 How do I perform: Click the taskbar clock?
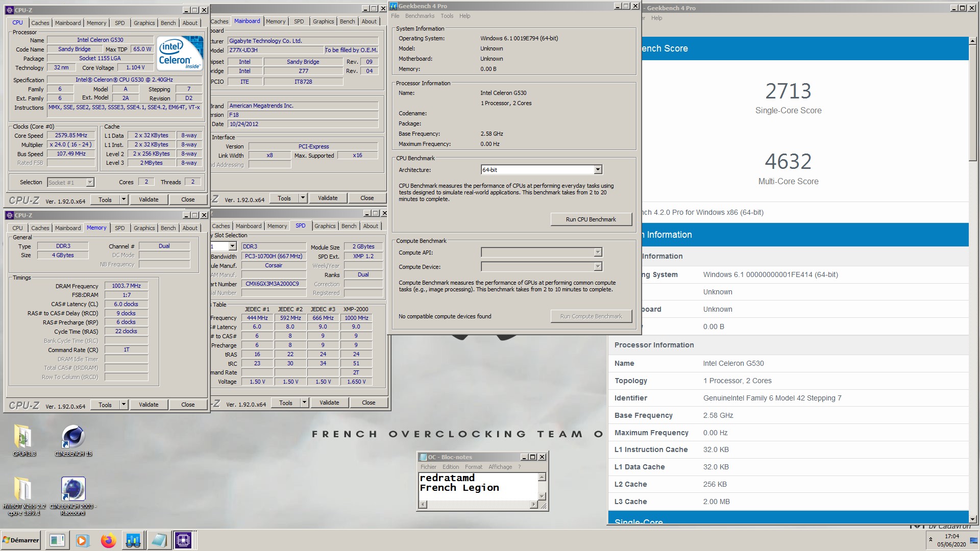pyautogui.click(x=951, y=540)
